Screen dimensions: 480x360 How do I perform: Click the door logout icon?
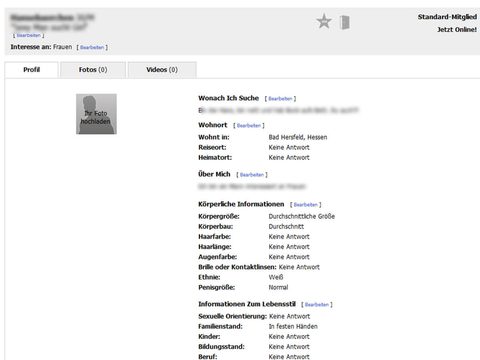pos(345,22)
